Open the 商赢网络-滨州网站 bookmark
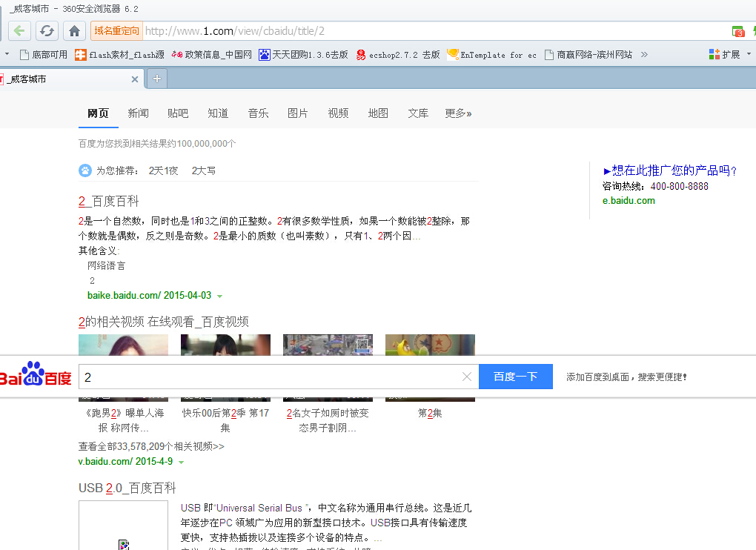Viewport: 756px width, 550px height. 588,55
